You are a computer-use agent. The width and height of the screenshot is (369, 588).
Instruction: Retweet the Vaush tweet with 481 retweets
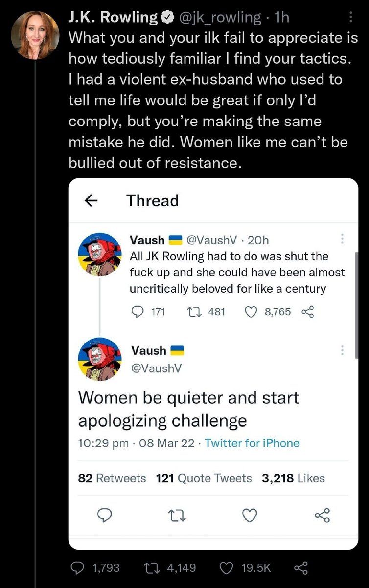pyautogui.click(x=192, y=312)
